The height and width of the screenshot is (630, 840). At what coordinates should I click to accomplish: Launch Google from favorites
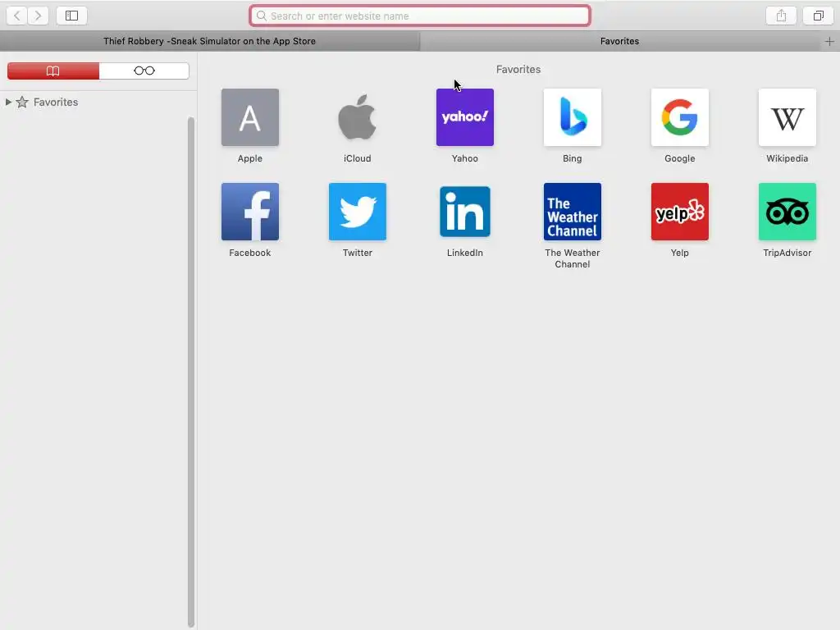point(680,117)
